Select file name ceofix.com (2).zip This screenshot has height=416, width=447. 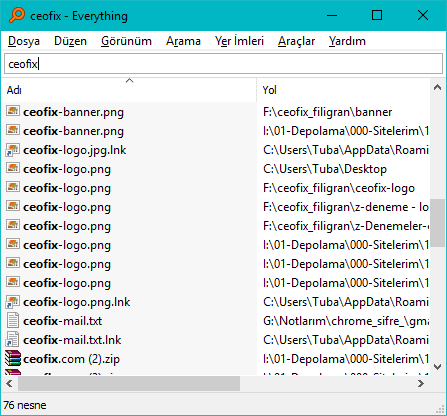point(71,359)
